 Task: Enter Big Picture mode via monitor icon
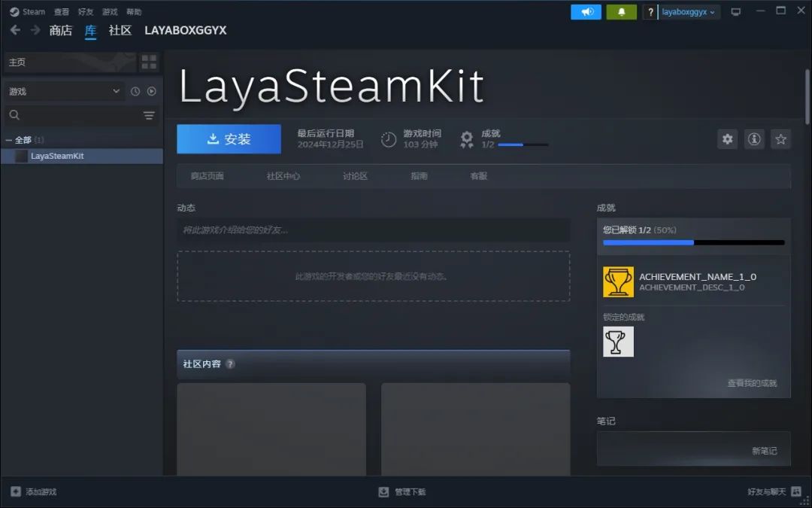(x=736, y=12)
